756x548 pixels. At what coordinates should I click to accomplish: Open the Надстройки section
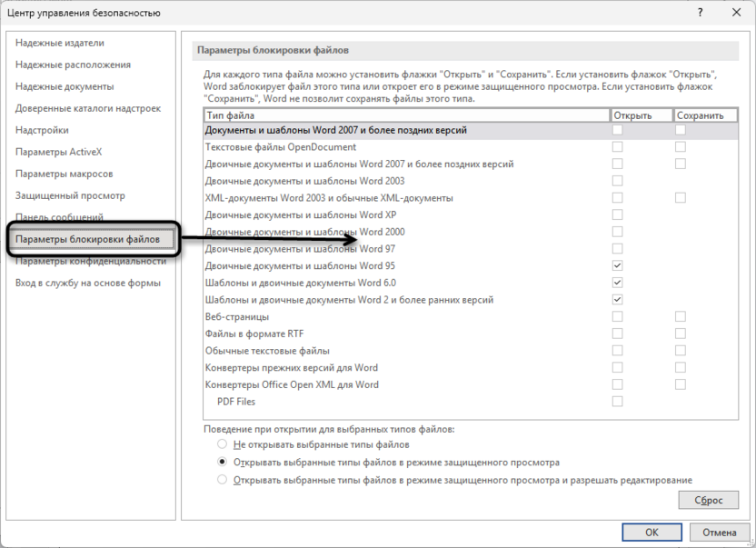42,130
